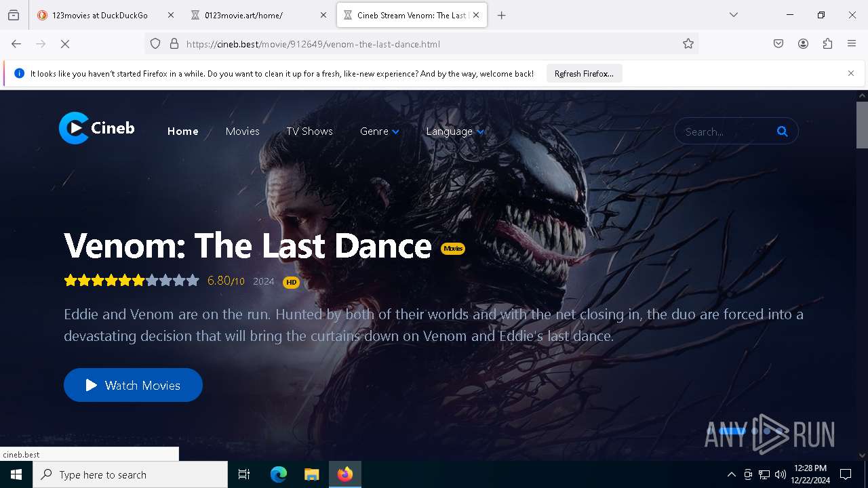The image size is (868, 488).
Task: Click the 6.80/10 rating text
Action: (x=226, y=281)
